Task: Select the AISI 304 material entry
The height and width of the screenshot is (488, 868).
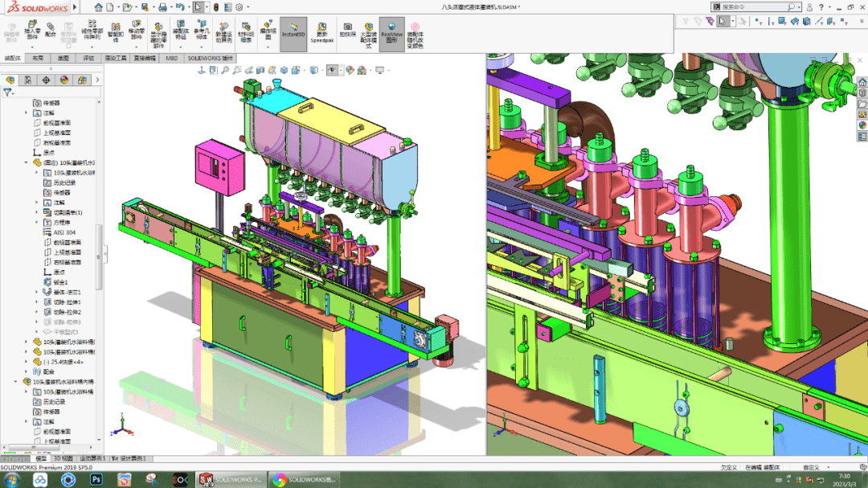Action: point(64,232)
